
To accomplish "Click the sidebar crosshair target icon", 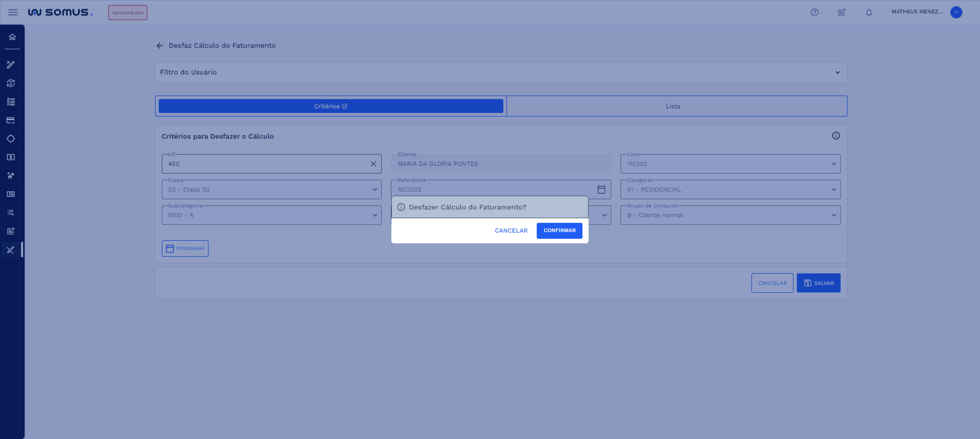I will (11, 139).
